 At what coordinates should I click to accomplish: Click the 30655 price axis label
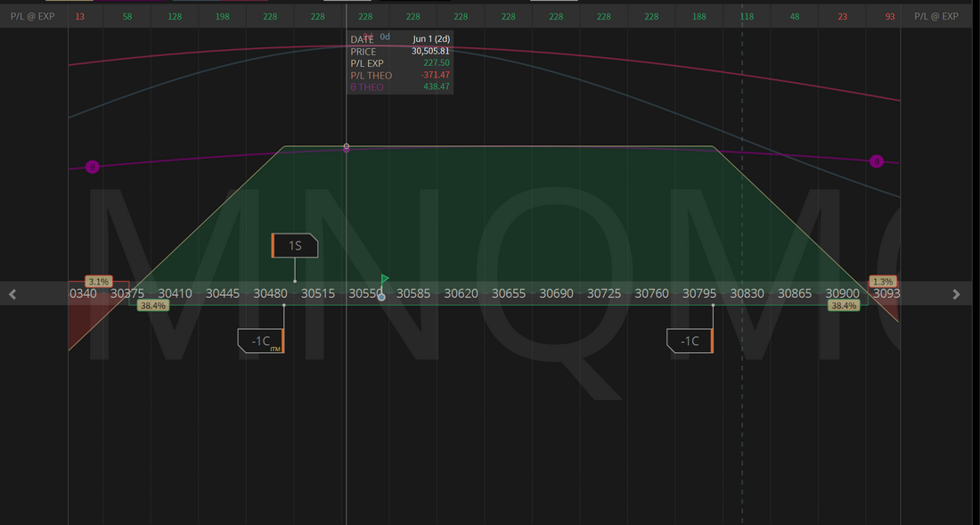[x=509, y=294]
